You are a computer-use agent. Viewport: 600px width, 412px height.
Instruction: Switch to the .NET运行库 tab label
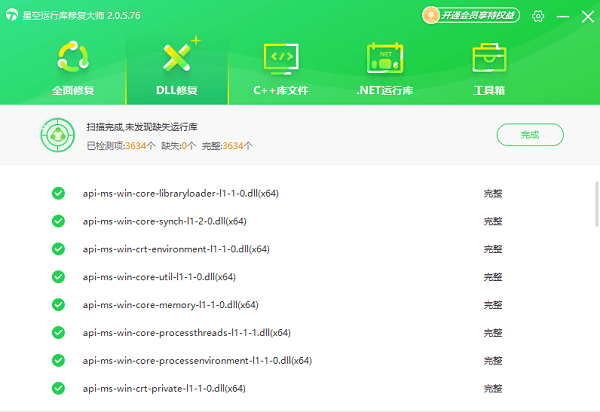tap(385, 91)
